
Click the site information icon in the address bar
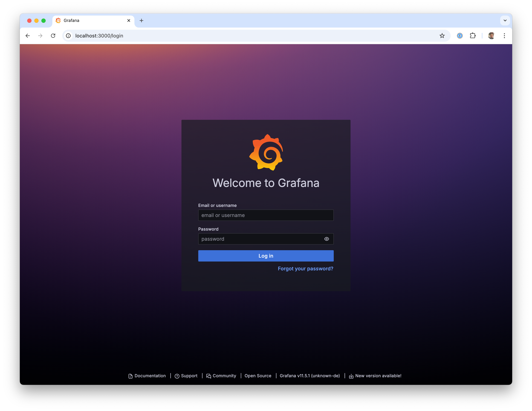click(68, 36)
